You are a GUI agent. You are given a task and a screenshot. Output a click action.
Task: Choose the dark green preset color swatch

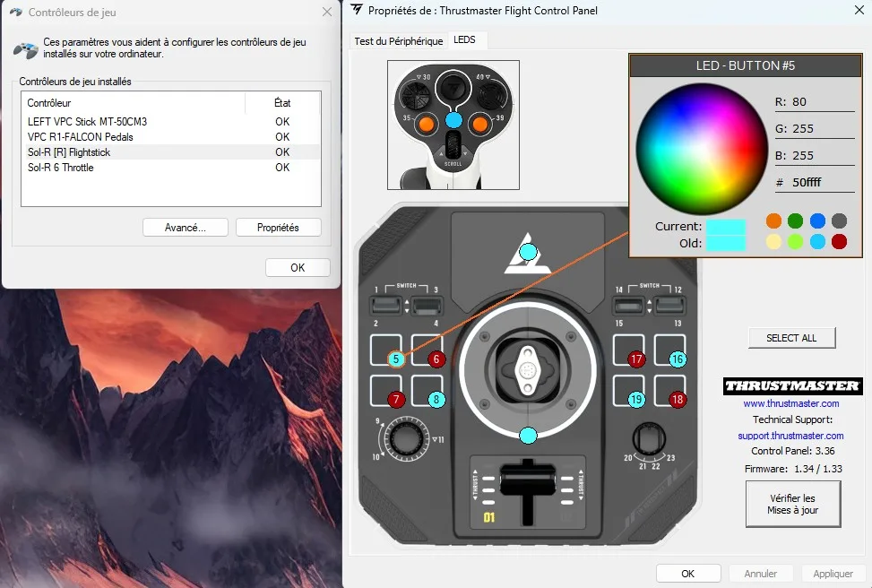tap(795, 220)
